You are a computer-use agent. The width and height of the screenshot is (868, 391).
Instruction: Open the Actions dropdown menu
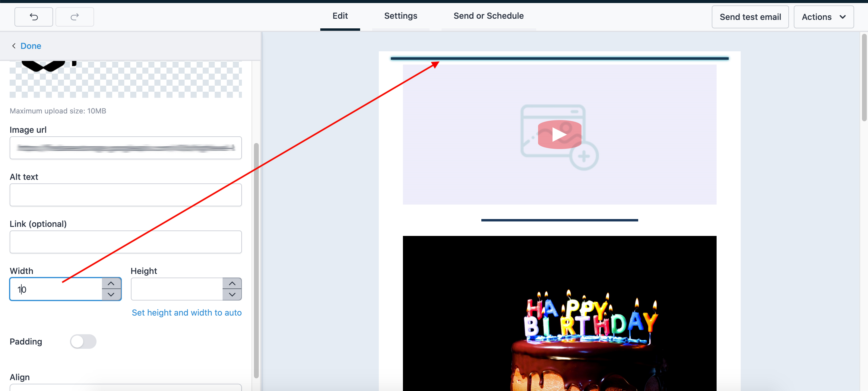(823, 17)
